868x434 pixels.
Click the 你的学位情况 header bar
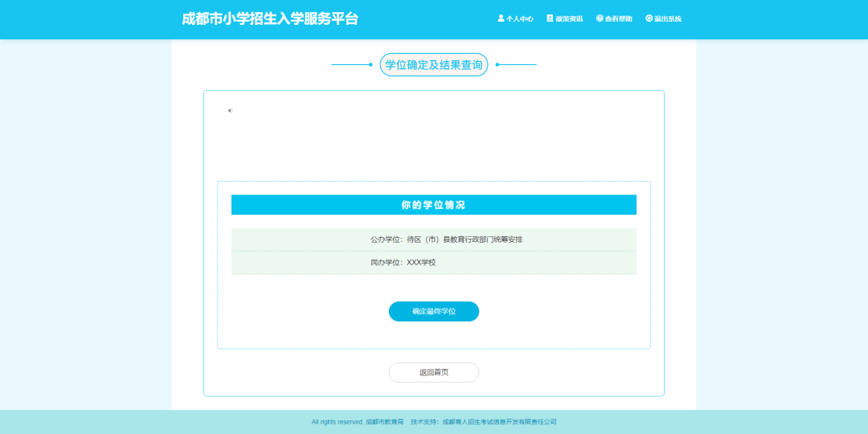(434, 205)
